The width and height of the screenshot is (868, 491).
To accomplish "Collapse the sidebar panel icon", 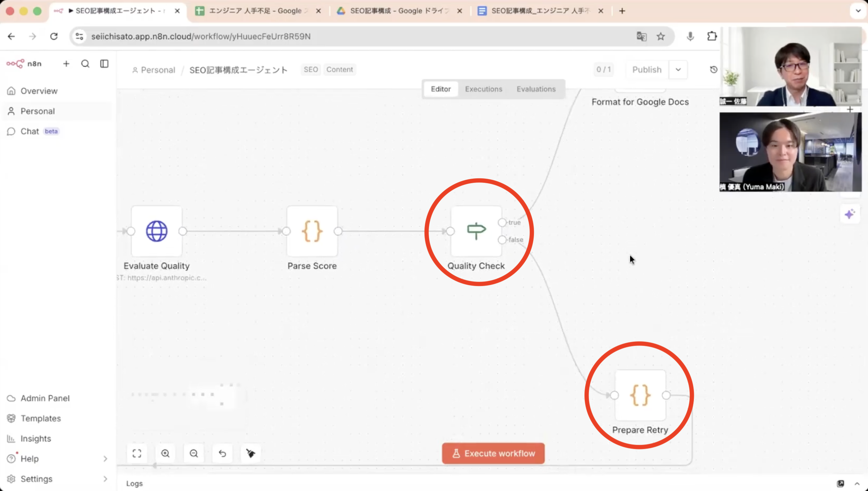I will (x=104, y=64).
